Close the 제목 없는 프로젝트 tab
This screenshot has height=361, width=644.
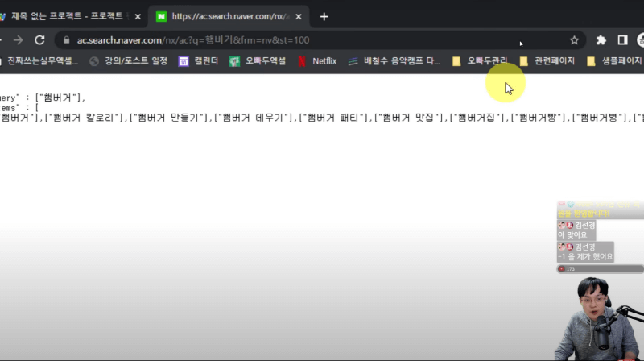pos(138,16)
